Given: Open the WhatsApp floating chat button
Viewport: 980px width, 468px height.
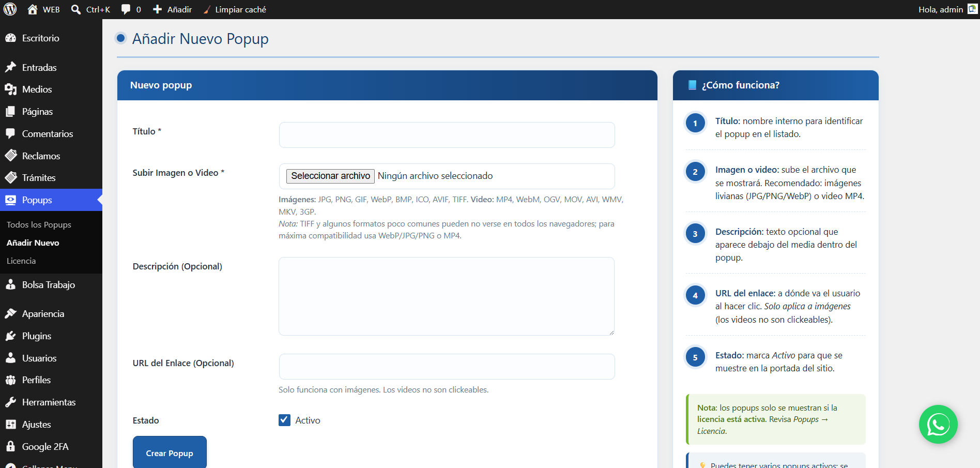Looking at the screenshot, I should (938, 424).
